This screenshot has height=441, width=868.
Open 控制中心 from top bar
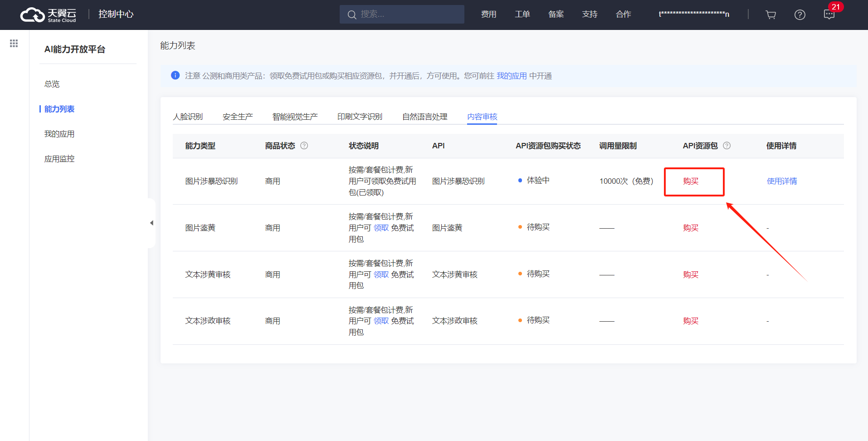click(116, 14)
